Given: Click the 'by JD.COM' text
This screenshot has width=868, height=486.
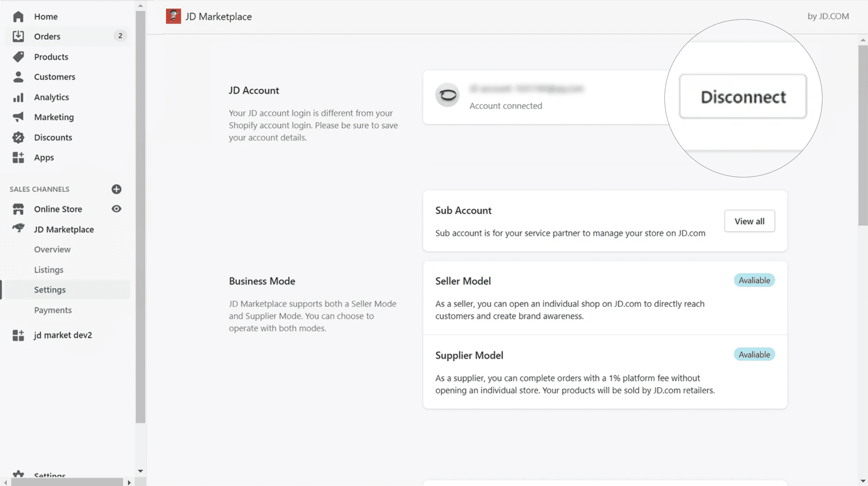Looking at the screenshot, I should coord(828,16).
